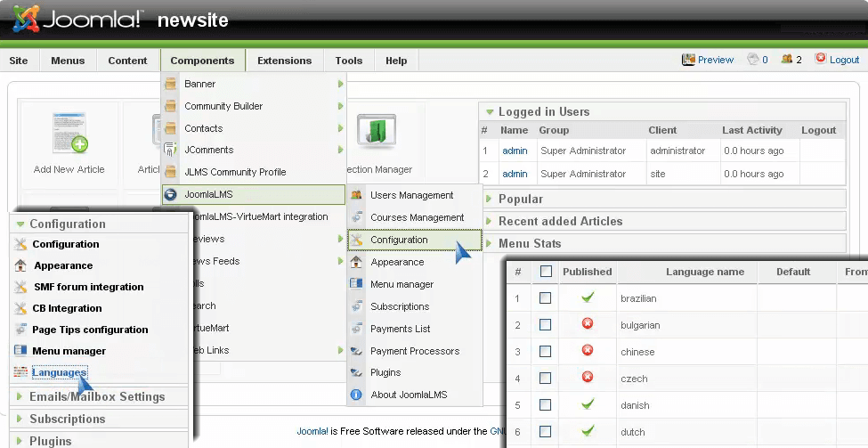868x448 pixels.
Task: Click the Published column header
Action: point(588,272)
